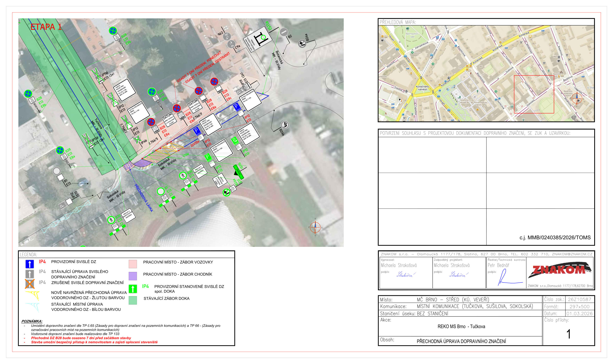Click the purple sidewalk closure legend swatch
The image size is (613, 364).
click(x=133, y=276)
